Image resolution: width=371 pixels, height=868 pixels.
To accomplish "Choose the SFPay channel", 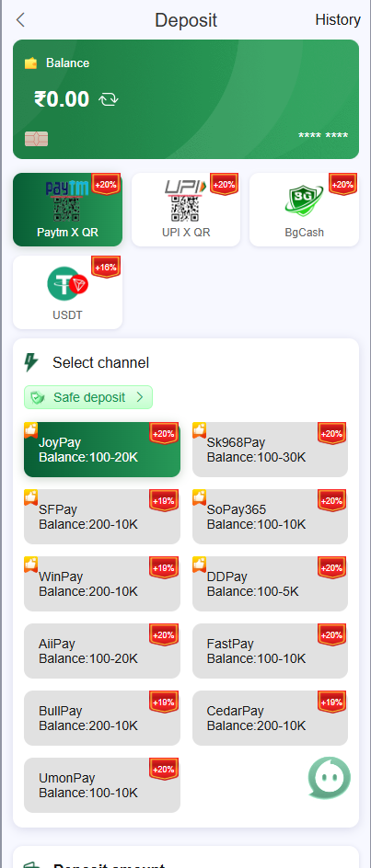I will pyautogui.click(x=102, y=517).
